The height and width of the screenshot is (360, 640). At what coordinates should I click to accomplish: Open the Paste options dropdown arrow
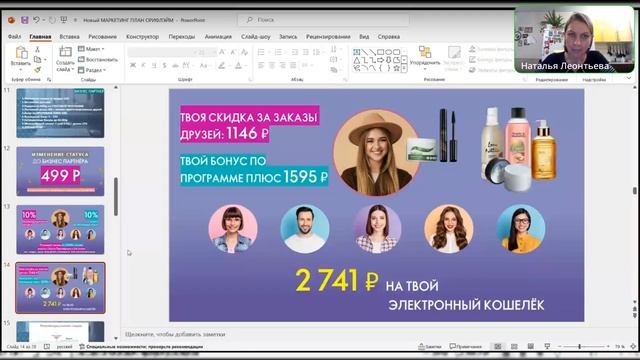(21, 70)
